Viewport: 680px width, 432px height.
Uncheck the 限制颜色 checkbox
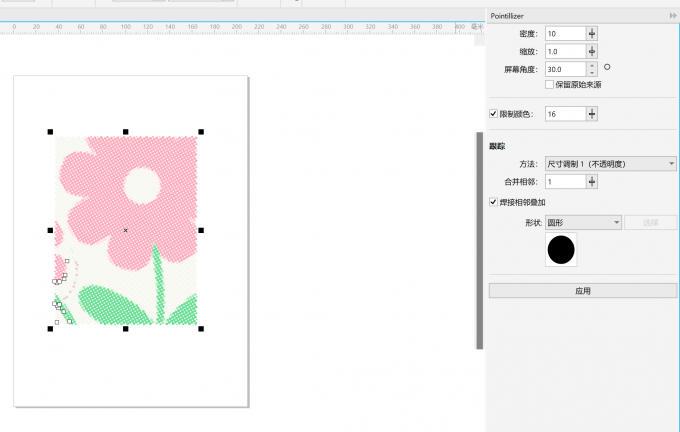493,114
